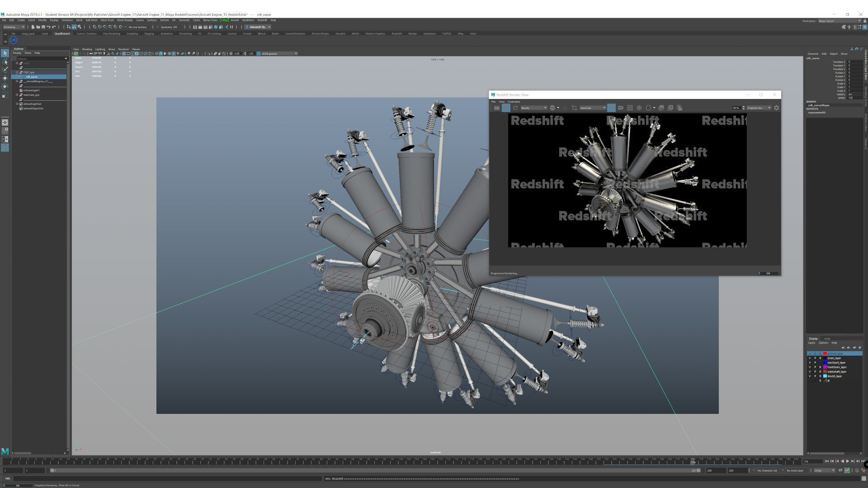Click the No Live Surface button
The image size is (868, 488).
[137, 27]
